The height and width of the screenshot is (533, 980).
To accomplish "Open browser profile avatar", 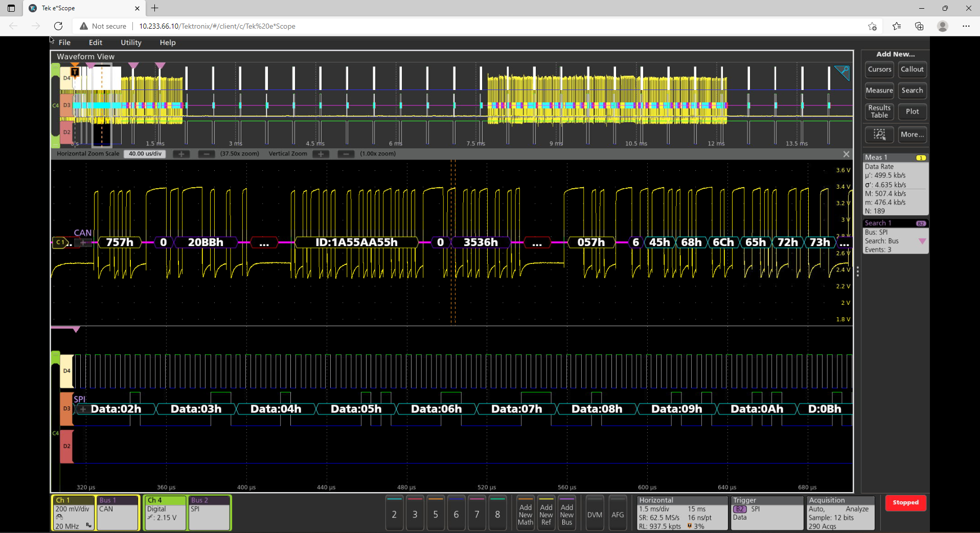I will [943, 26].
